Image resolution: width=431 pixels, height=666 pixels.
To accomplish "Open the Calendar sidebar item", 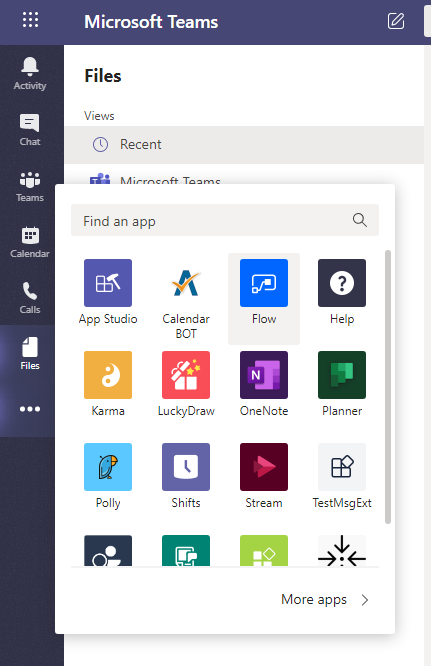I will coord(30,242).
